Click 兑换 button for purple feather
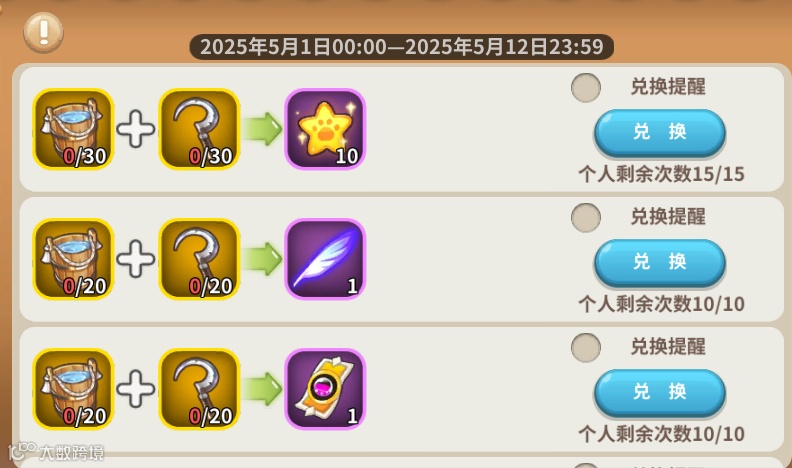Screen dimensions: 792x468 pyautogui.click(x=660, y=263)
